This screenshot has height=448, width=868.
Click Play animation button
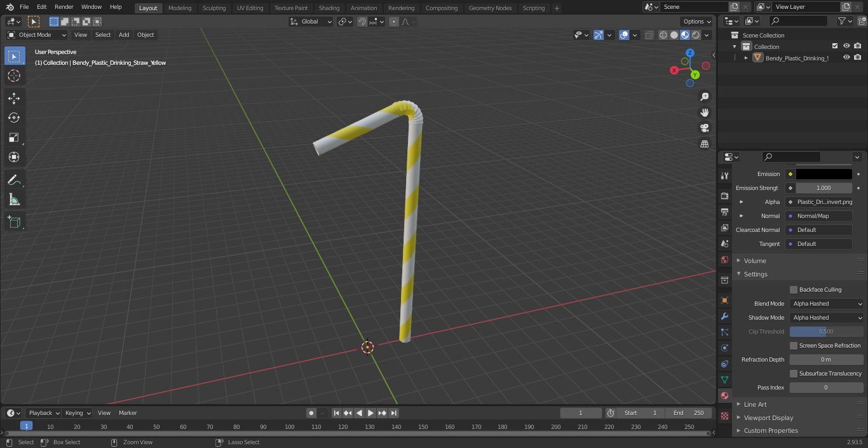click(x=370, y=413)
